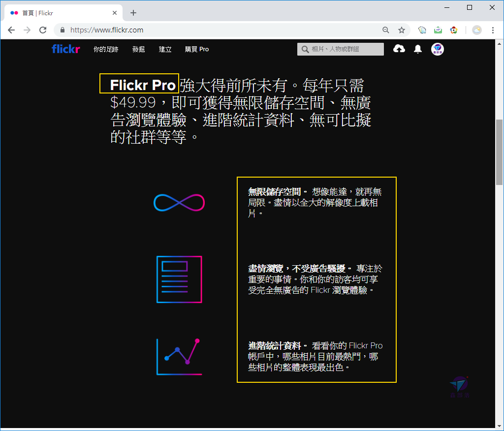Open the 你的足跡 menu
The height and width of the screenshot is (431, 504).
[x=106, y=49]
